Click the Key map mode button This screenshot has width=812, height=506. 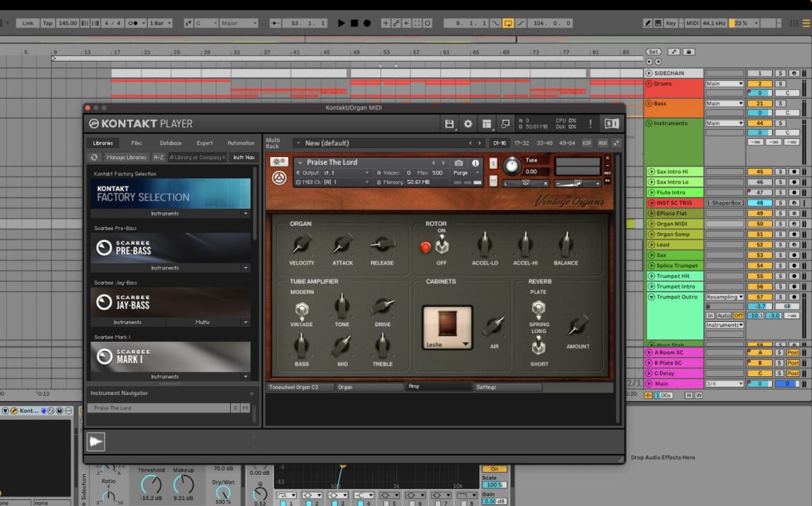(x=671, y=23)
